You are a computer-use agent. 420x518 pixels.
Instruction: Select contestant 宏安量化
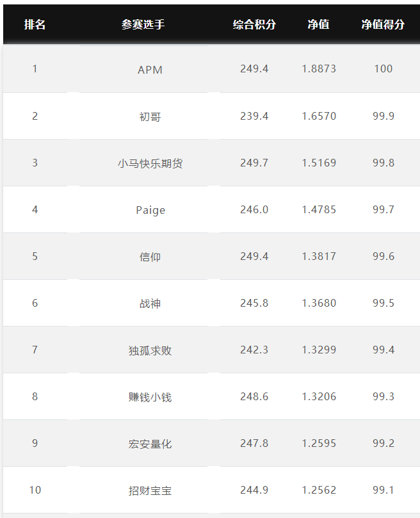(x=150, y=444)
